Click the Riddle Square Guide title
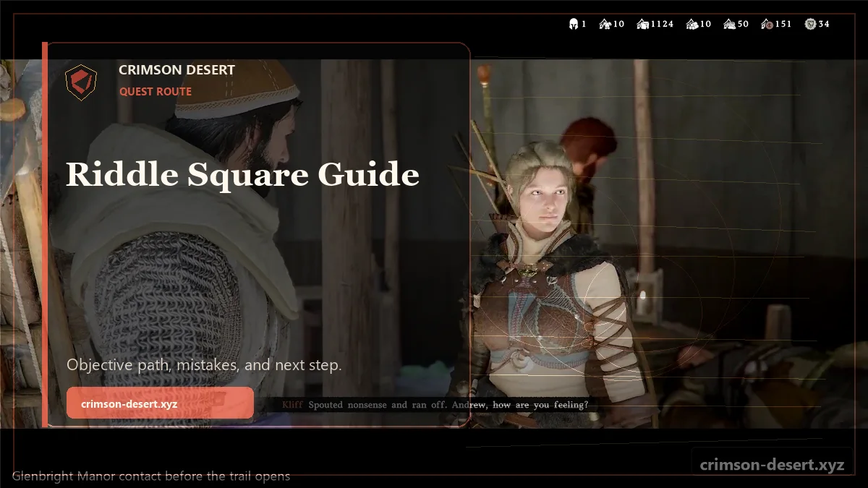Image resolution: width=868 pixels, height=488 pixels. (x=242, y=174)
